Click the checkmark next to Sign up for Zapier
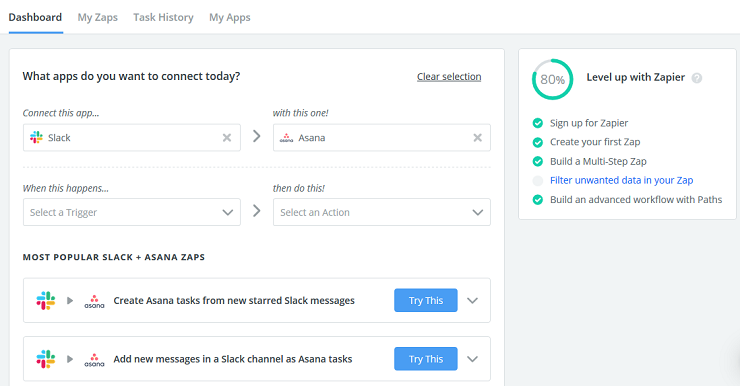 pos(538,123)
